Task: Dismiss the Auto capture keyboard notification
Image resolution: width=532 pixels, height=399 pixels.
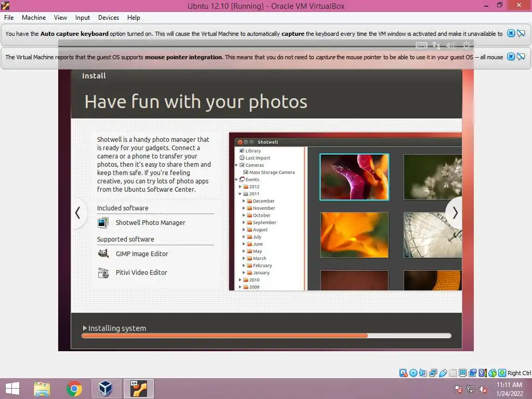Action: [x=511, y=33]
